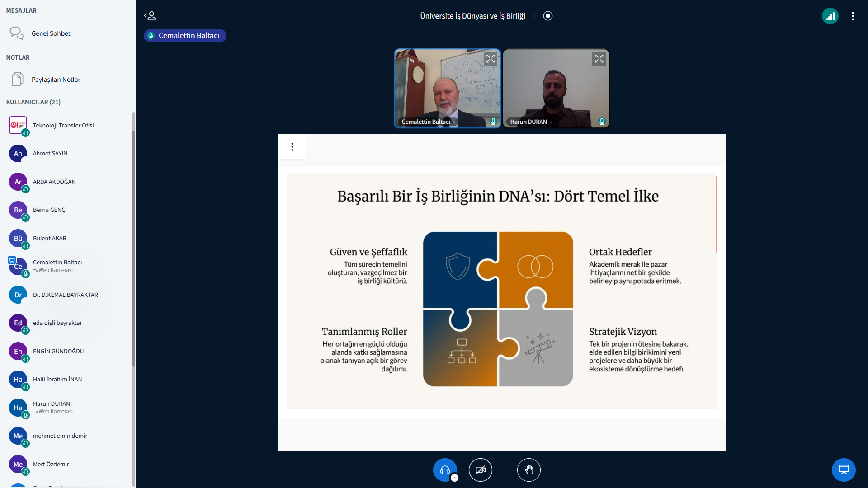Click the Cemalettin Baltacı talking indicator

pos(185,36)
